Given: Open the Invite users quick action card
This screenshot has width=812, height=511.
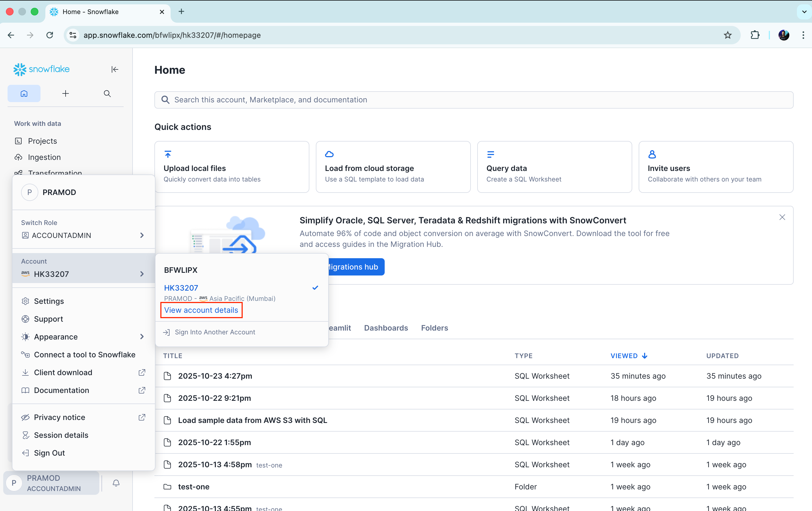Looking at the screenshot, I should tap(716, 167).
